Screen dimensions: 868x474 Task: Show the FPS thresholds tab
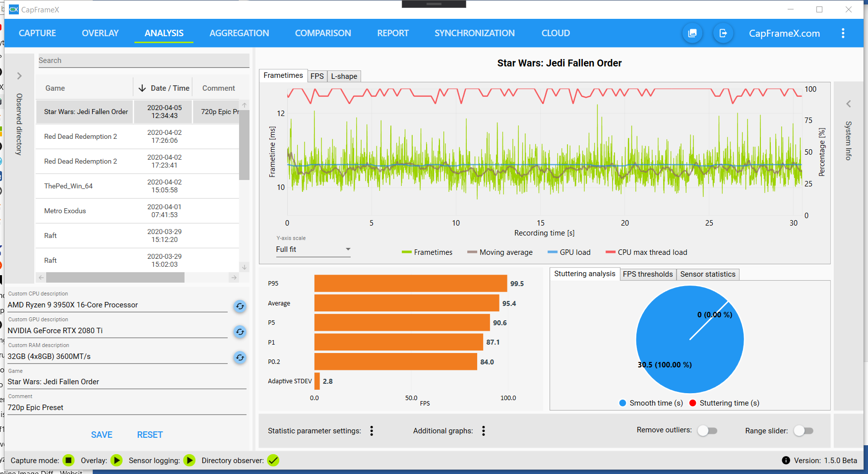[648, 274]
